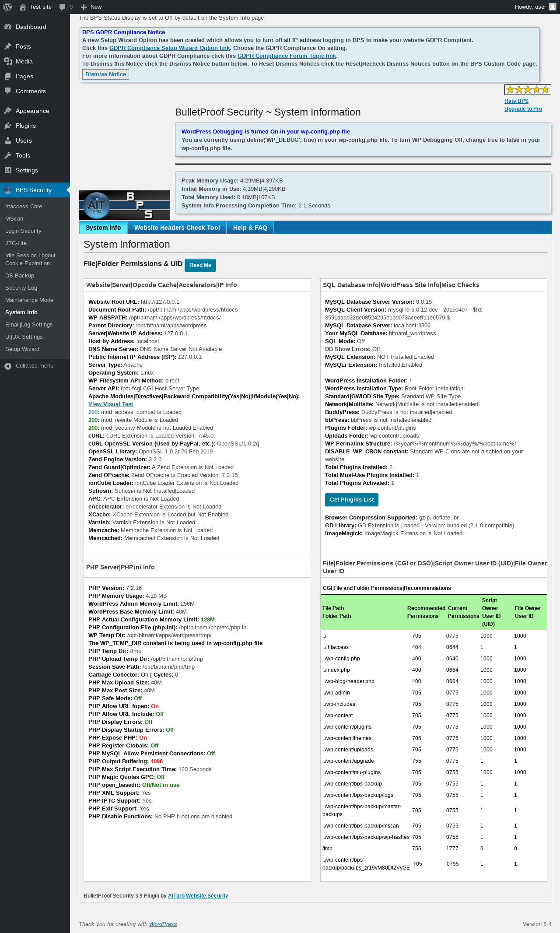
Task: Open the comments bubble icon in admin bar
Action: click(63, 7)
